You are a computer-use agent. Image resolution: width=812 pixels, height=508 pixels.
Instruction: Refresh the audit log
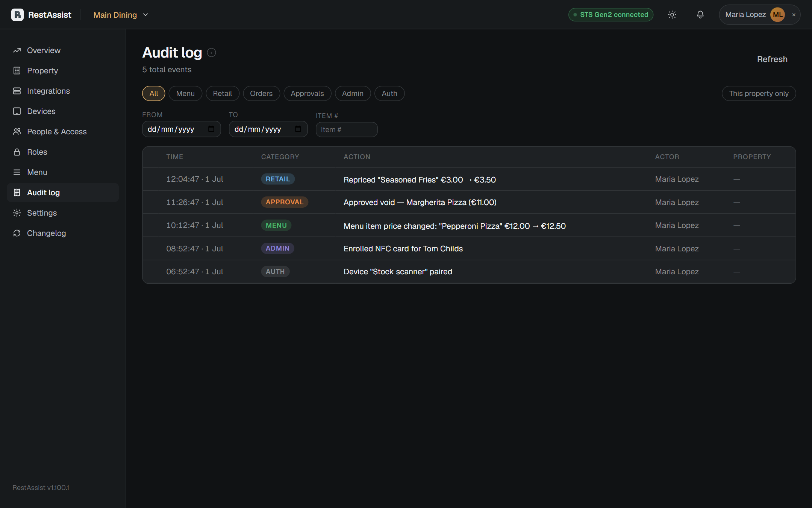point(772,59)
